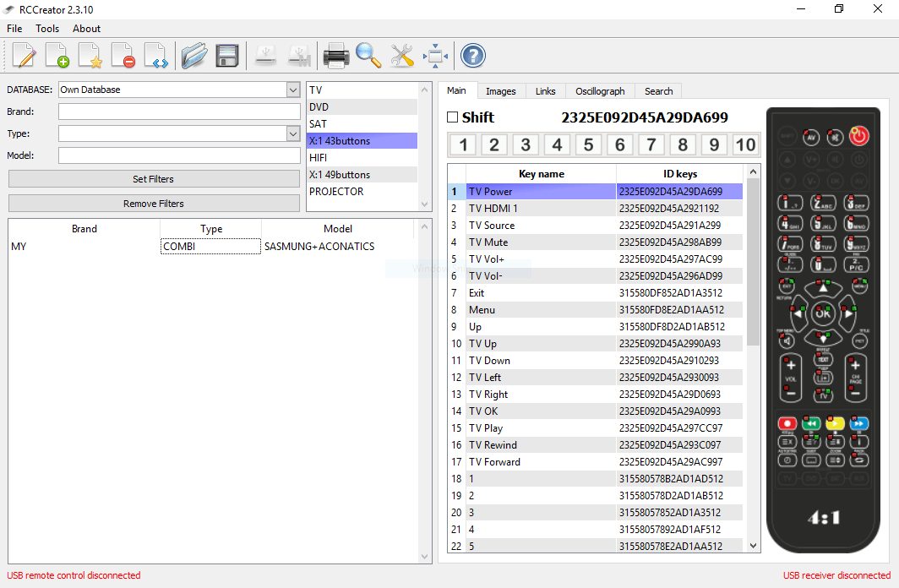The image size is (899, 588).
Task: Select the TV HDMI 1 key row
Action: click(595, 209)
